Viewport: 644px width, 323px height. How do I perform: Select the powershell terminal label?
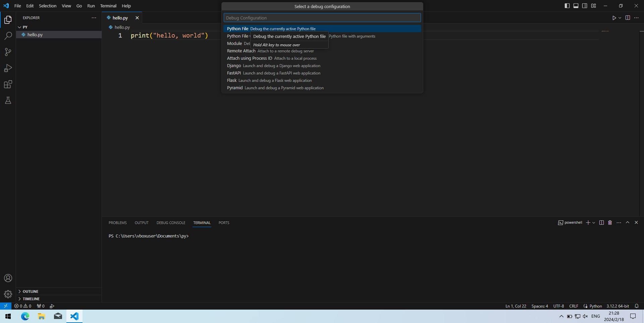[x=570, y=223]
